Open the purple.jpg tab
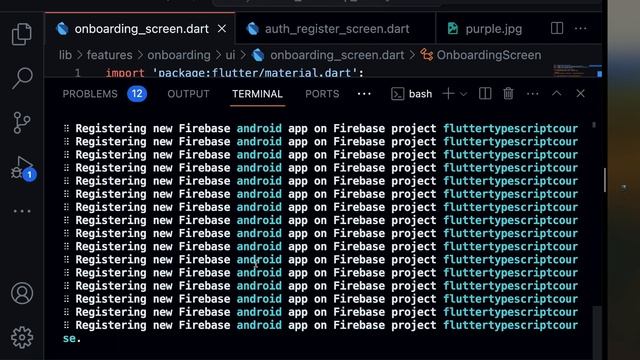Viewport: 640px width, 360px height. (485, 29)
